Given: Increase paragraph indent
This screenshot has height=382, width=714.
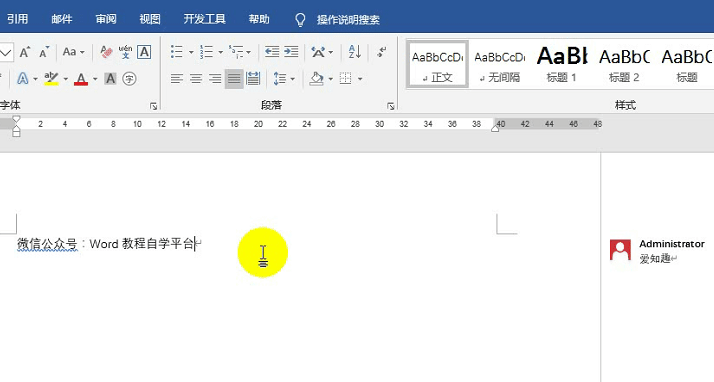Looking at the screenshot, I should click(291, 52).
